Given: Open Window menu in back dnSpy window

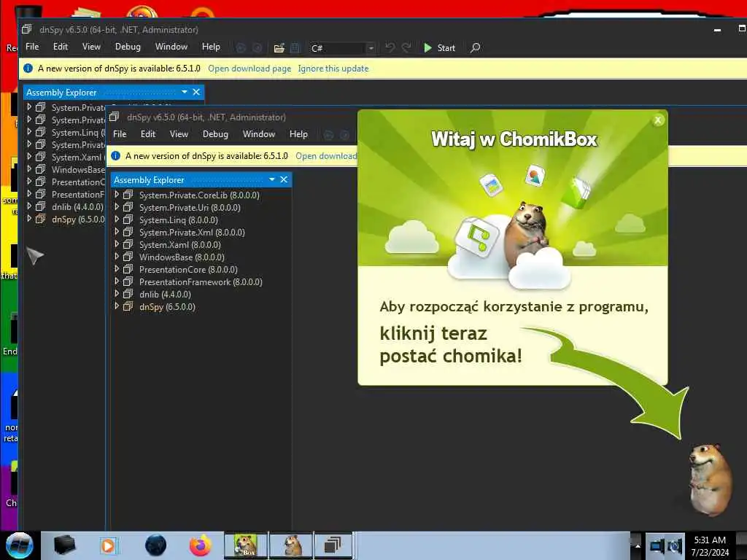Looking at the screenshot, I should [x=171, y=47].
